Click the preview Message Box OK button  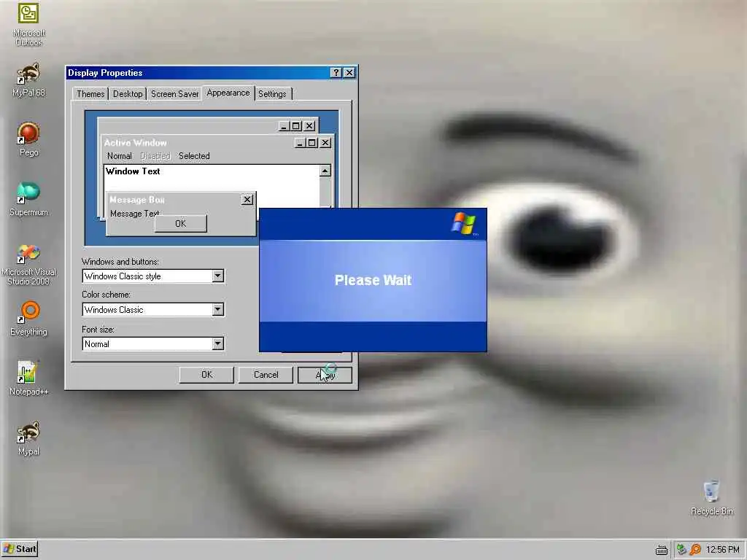coord(181,223)
